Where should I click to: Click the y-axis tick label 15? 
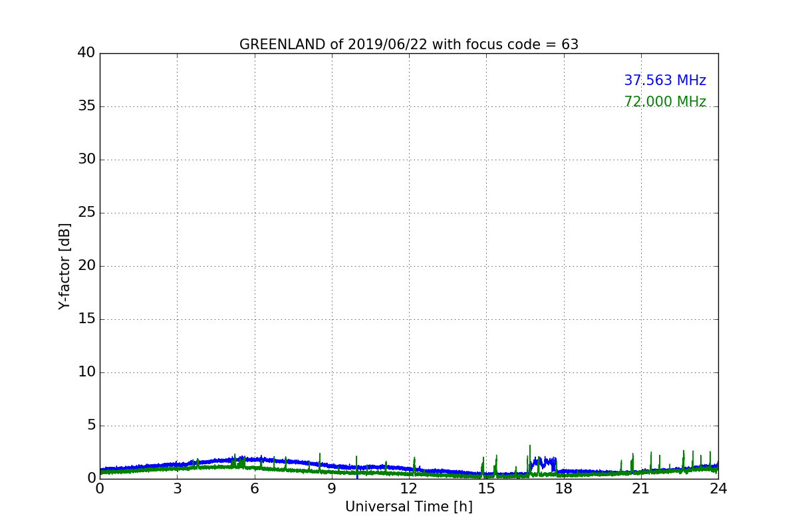[x=86, y=319]
